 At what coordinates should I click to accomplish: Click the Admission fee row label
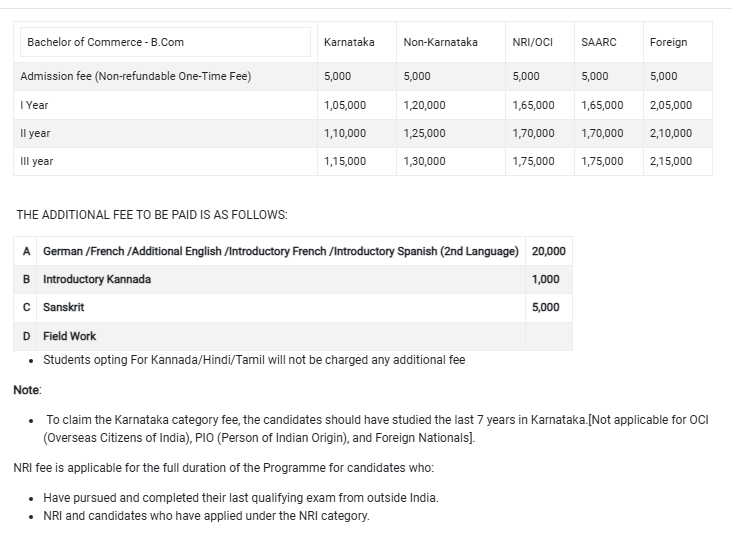(136, 76)
